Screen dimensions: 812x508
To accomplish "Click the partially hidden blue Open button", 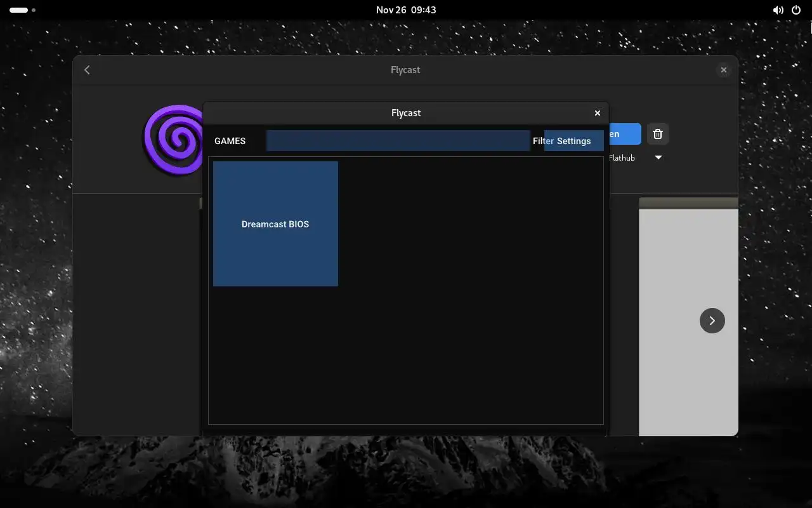I will (625, 134).
